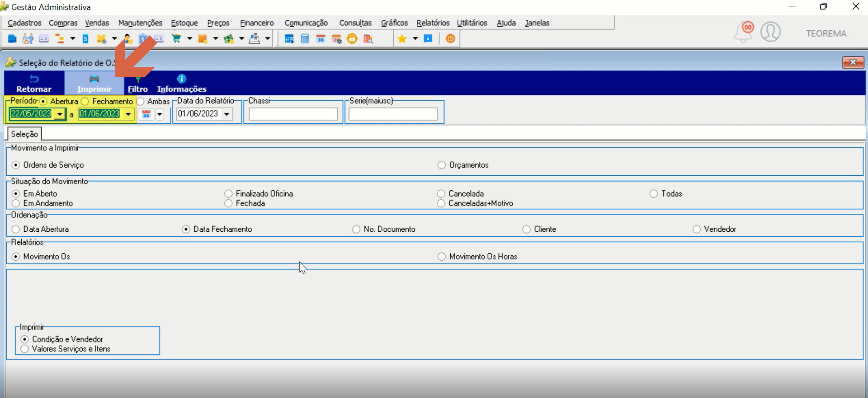Screen dimensions: 868x398
Task: Click the calendar 30 toolbar icon
Action: pos(321,39)
